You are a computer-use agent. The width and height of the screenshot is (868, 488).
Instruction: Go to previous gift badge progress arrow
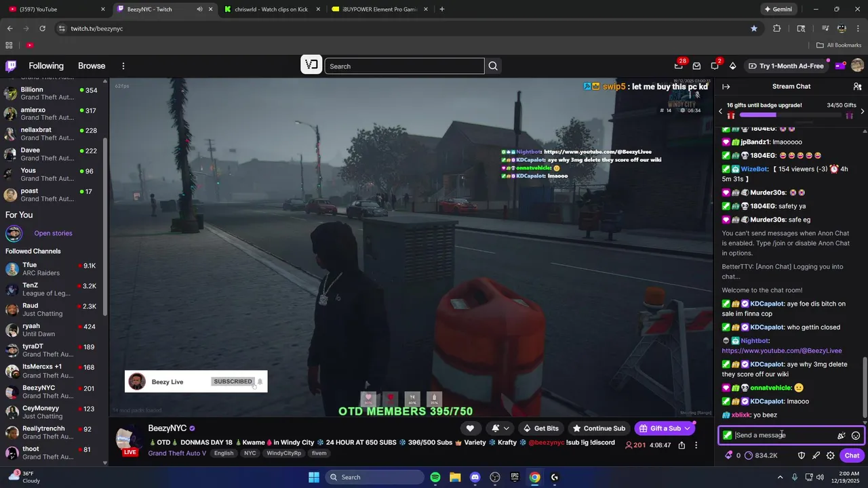coord(721,111)
